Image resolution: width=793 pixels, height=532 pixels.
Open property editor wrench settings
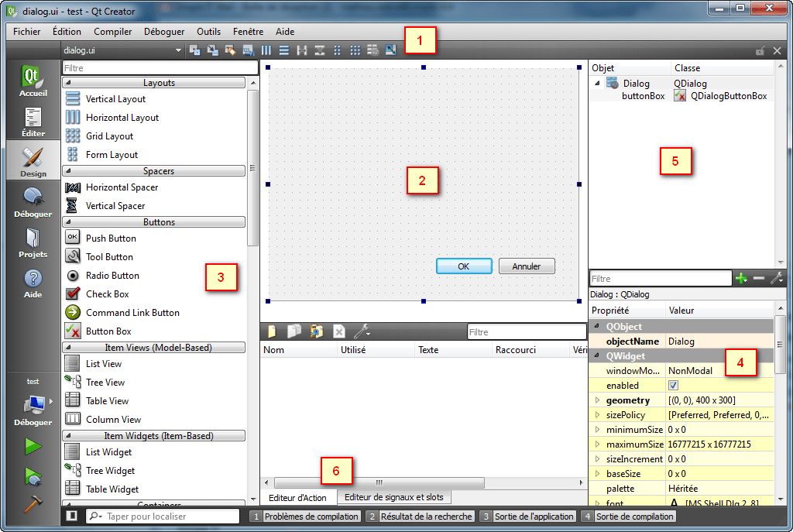(x=776, y=278)
